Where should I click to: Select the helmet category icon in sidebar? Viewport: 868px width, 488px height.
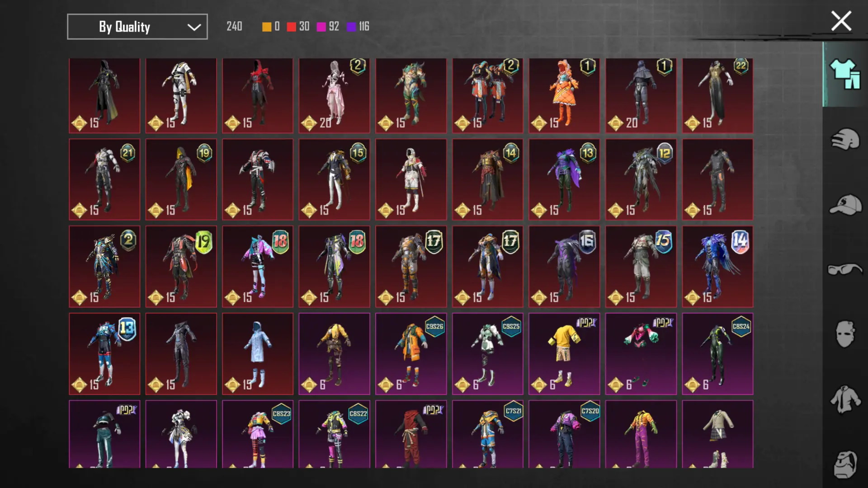point(845,139)
